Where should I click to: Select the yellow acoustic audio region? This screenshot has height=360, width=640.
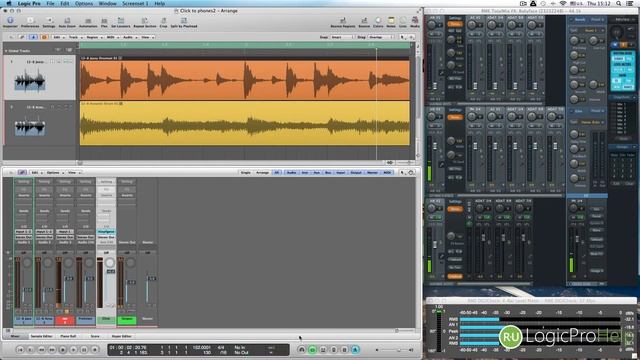[x=245, y=123]
